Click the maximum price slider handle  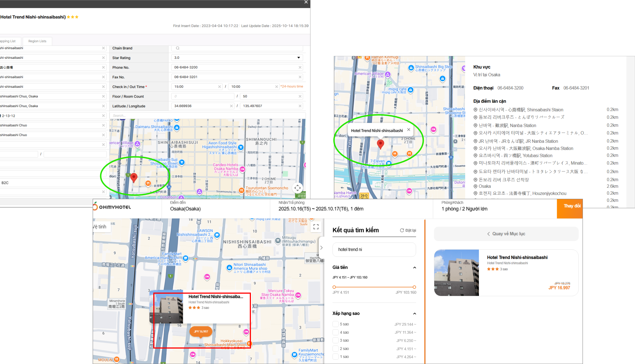coord(414,287)
